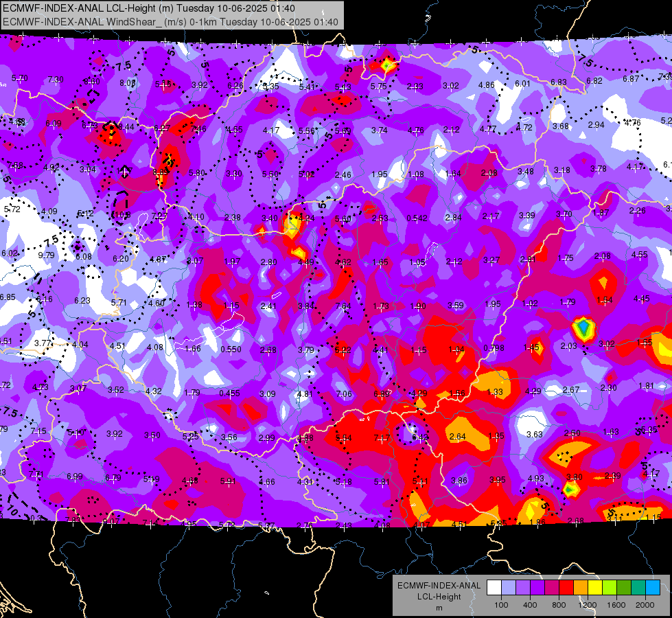Click the wind shear value 6.87
The width and height of the screenshot is (672, 618).
(x=631, y=79)
